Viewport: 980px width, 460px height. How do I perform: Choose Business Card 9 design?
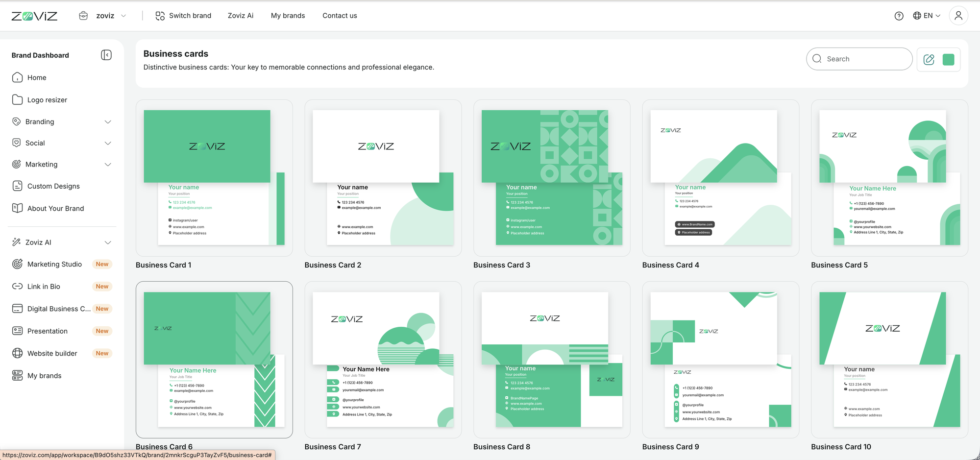tap(721, 360)
